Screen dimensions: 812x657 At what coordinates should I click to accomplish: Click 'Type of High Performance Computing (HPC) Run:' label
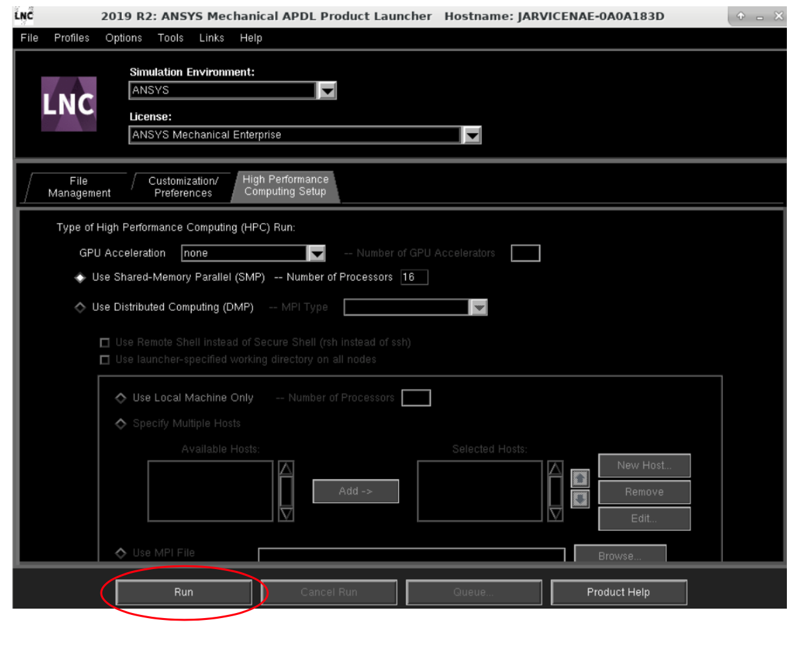(176, 227)
